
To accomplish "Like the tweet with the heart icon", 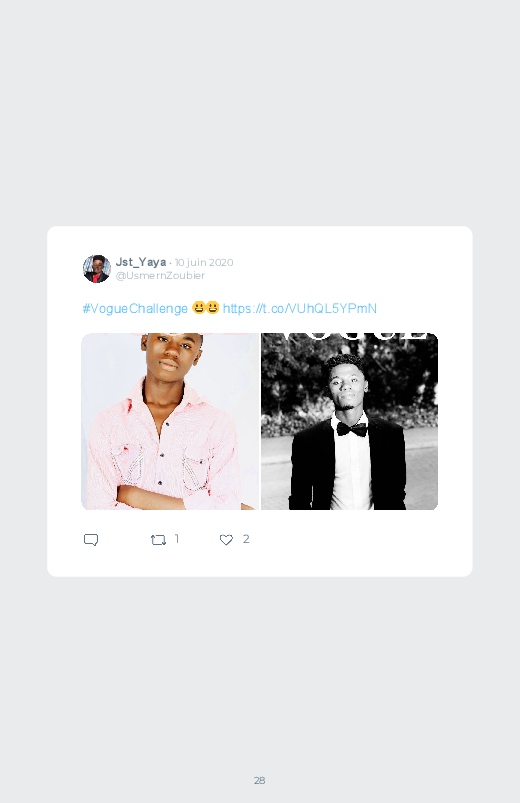I will 226,540.
